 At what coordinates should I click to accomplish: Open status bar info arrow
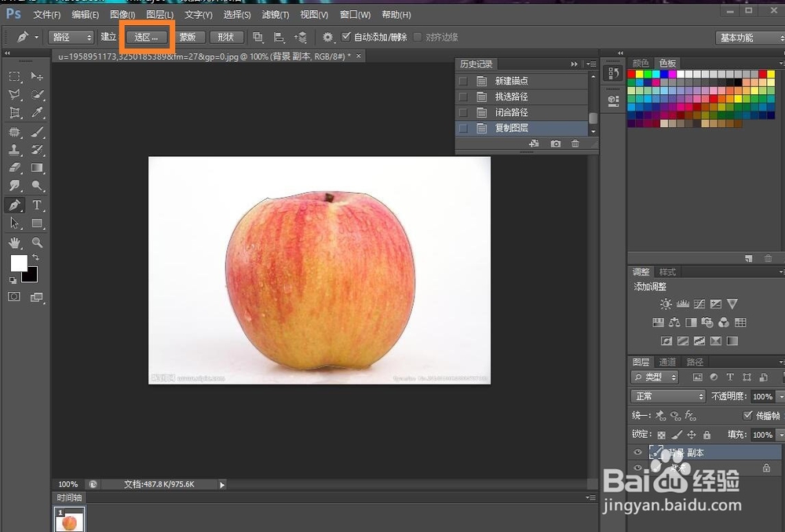pos(222,484)
